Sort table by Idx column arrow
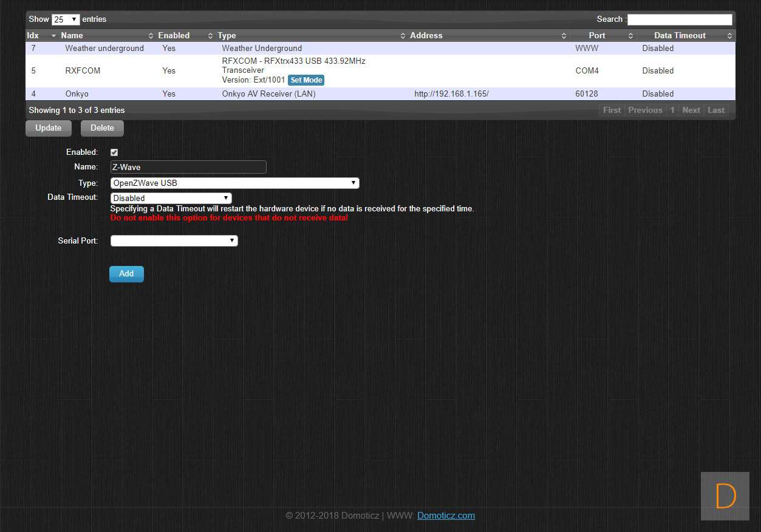 tap(53, 36)
